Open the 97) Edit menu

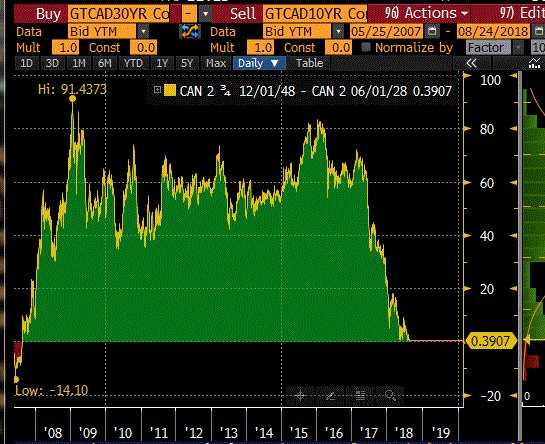[522, 13]
